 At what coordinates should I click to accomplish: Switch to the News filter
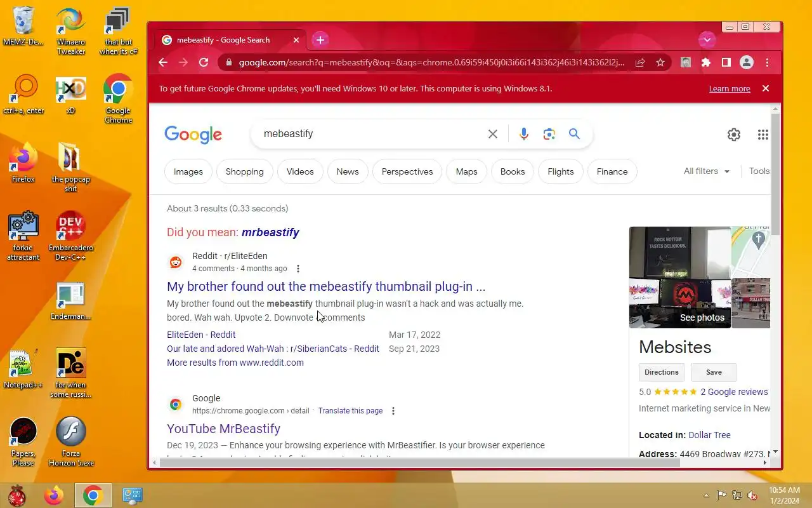[348, 171]
